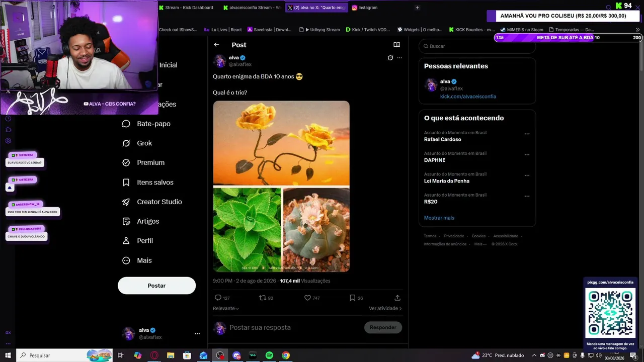Open options for Lei Maria da Penha trend

527,175
